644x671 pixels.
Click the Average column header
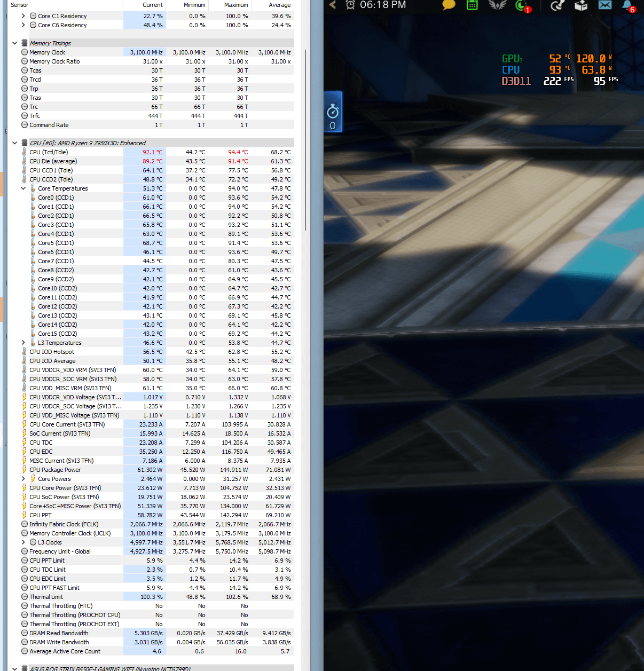tap(272, 5)
